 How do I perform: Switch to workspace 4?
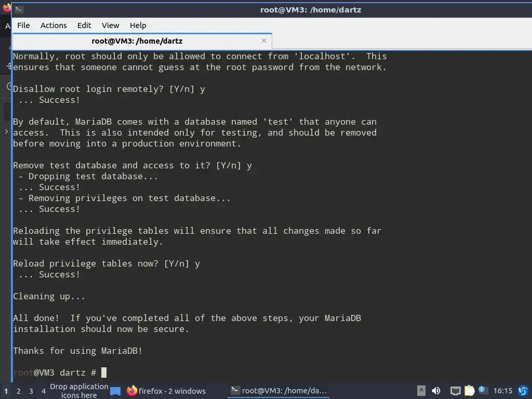click(44, 391)
